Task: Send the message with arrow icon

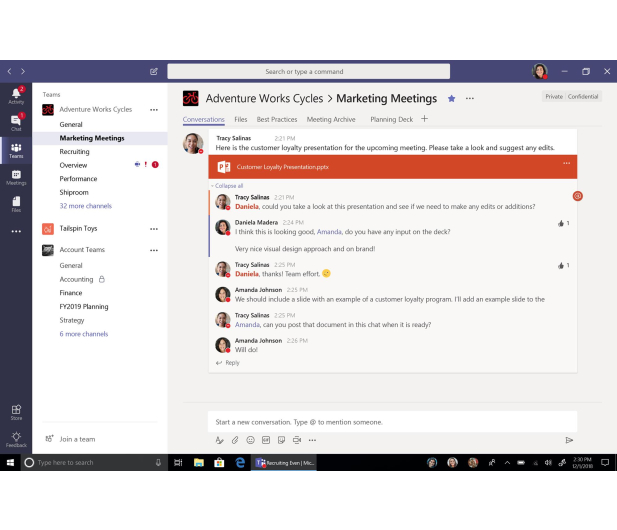Action: click(569, 440)
